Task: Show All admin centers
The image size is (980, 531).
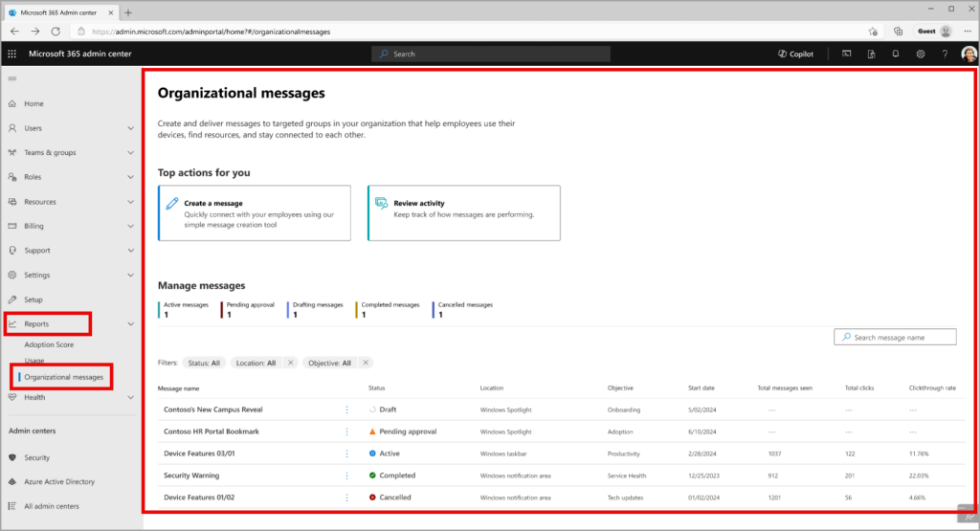Action: pos(52,506)
